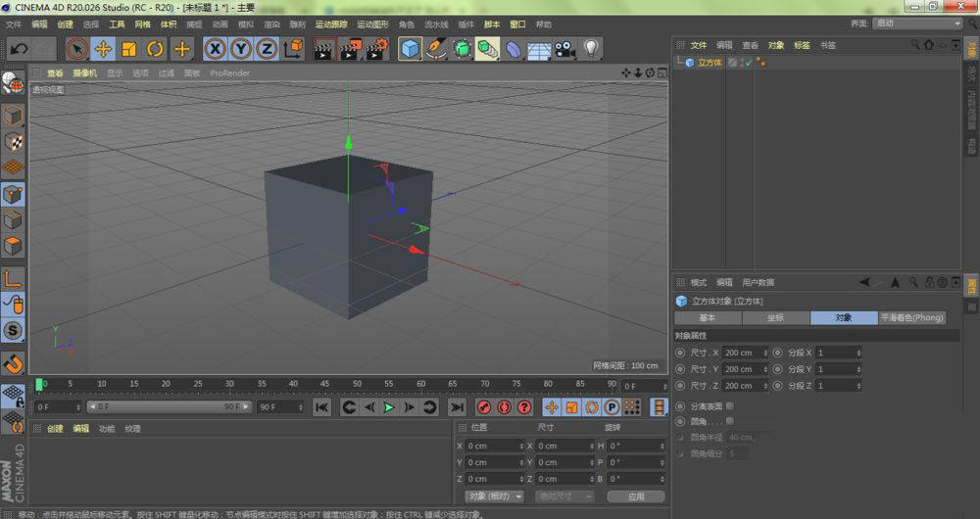This screenshot has width=980, height=519.
Task: Click the 尺寸 . X stepper arrows
Action: [763, 353]
